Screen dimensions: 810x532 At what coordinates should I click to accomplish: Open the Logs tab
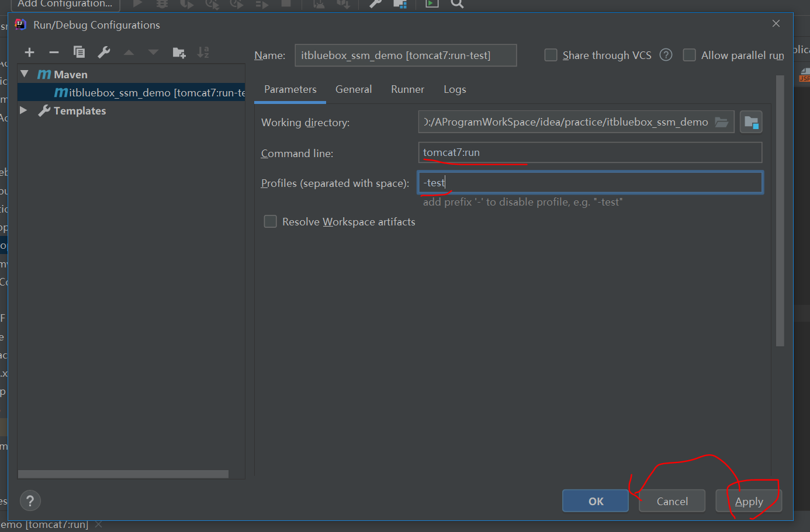point(455,89)
